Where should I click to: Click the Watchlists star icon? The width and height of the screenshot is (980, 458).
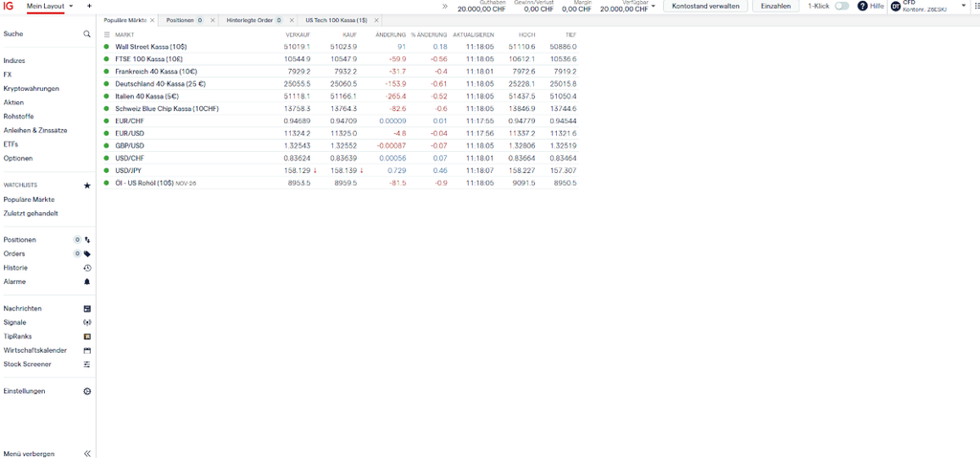point(87,185)
